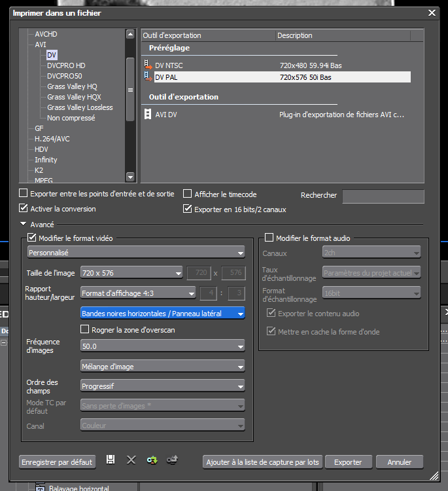The width and height of the screenshot is (448, 491).
Task: Enable Modifier le format audio checkbox
Action: (x=269, y=238)
